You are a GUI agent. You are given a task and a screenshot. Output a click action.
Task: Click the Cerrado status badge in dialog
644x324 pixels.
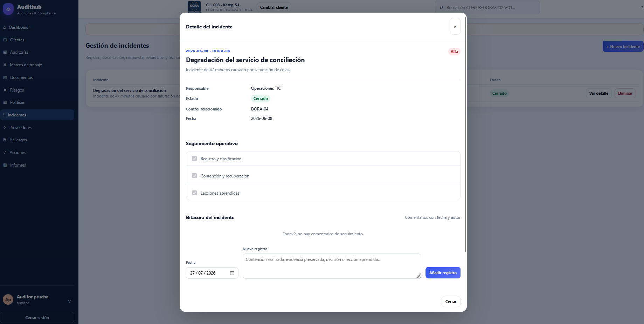[x=261, y=99]
